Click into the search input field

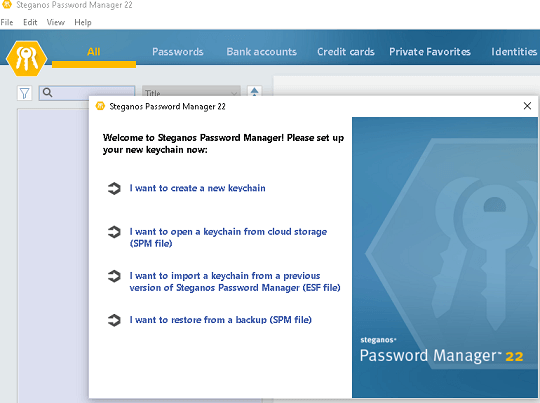click(x=87, y=93)
